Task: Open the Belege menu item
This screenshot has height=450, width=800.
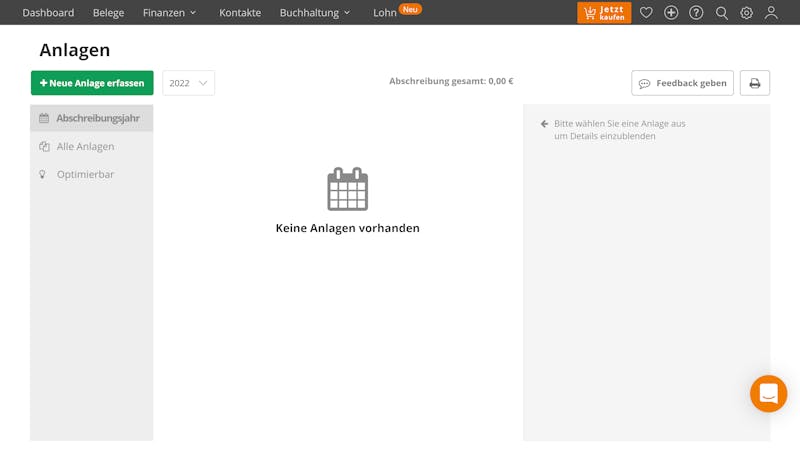Action: [108, 13]
